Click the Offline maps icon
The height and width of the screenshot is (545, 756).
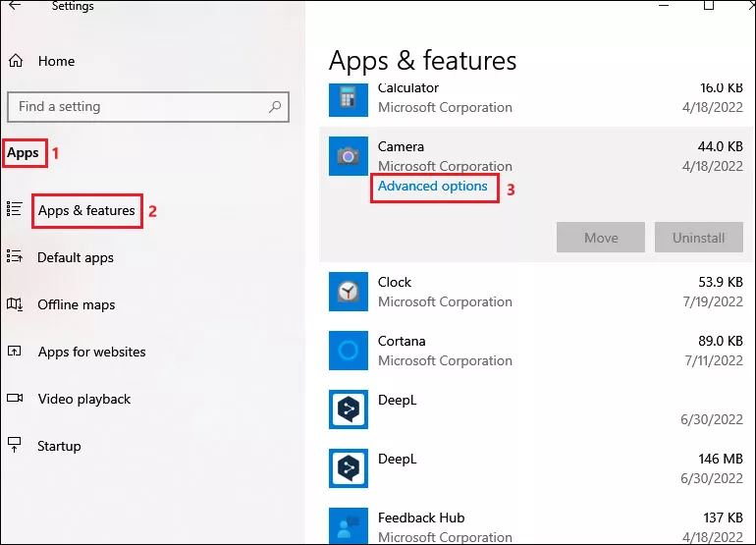(x=15, y=304)
